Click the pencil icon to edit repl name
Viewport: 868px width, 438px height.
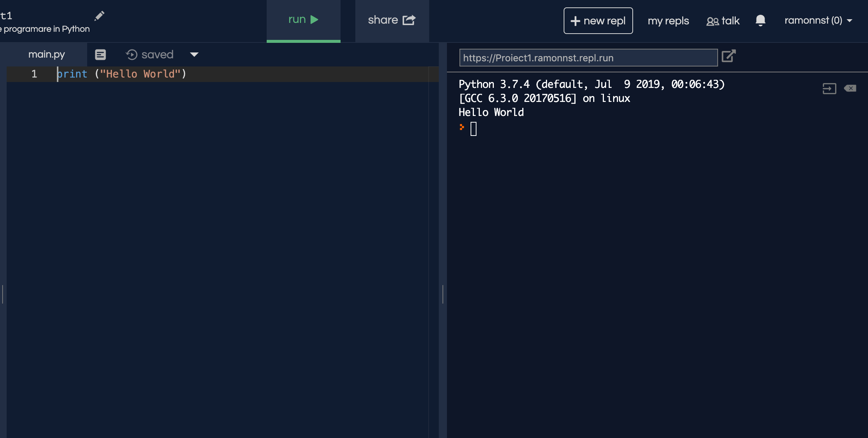pos(99,16)
